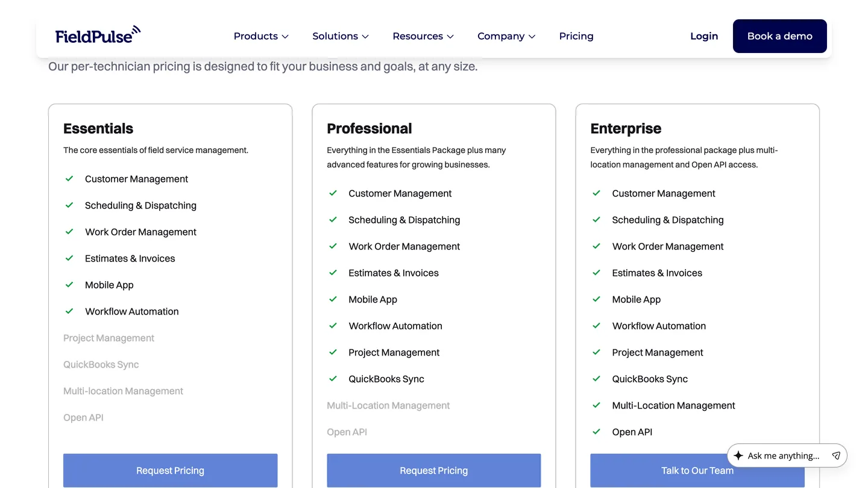Click the Professional Workflow Automation checkmark
Screen dimensions: 868x488
(333, 326)
